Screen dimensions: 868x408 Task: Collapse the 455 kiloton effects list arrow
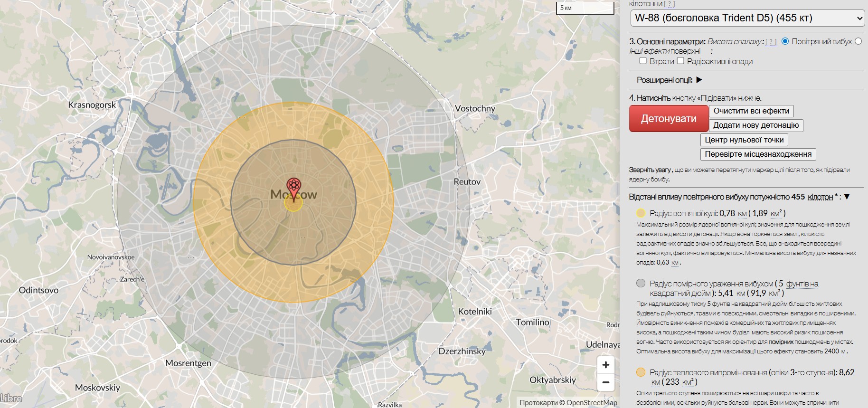pyautogui.click(x=847, y=197)
